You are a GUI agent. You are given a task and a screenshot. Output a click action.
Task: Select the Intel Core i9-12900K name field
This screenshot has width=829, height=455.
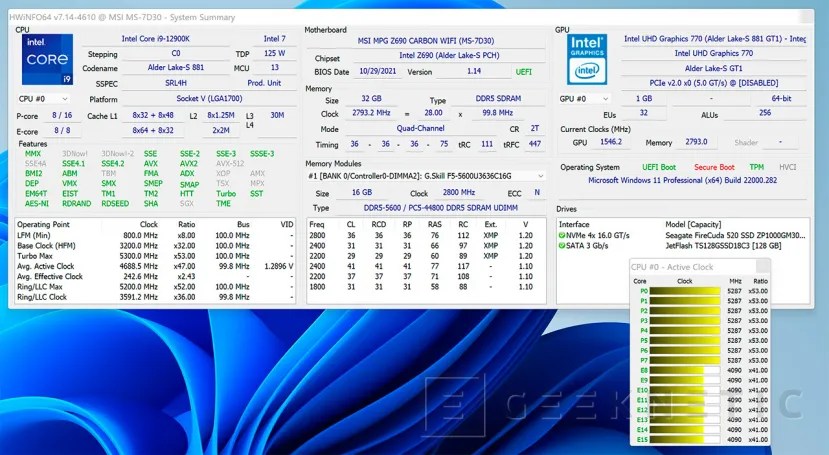point(155,39)
